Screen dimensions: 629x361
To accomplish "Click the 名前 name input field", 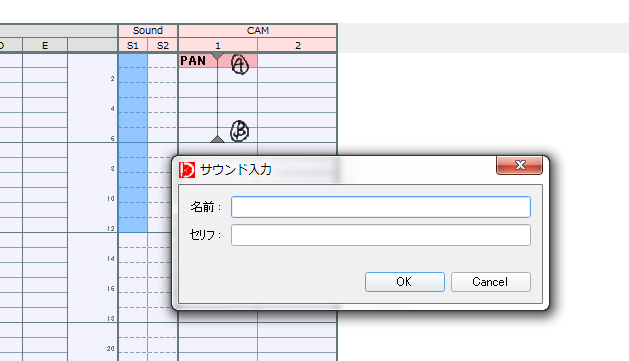I will tap(381, 207).
